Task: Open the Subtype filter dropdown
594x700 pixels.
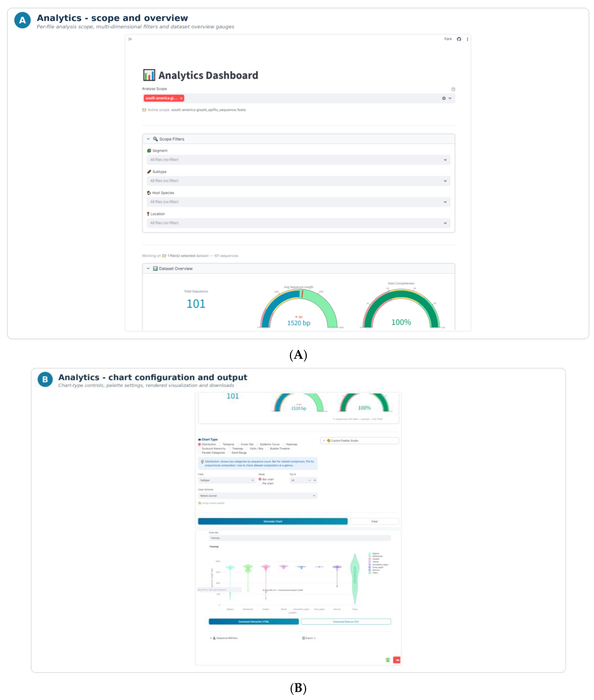Action: click(298, 181)
